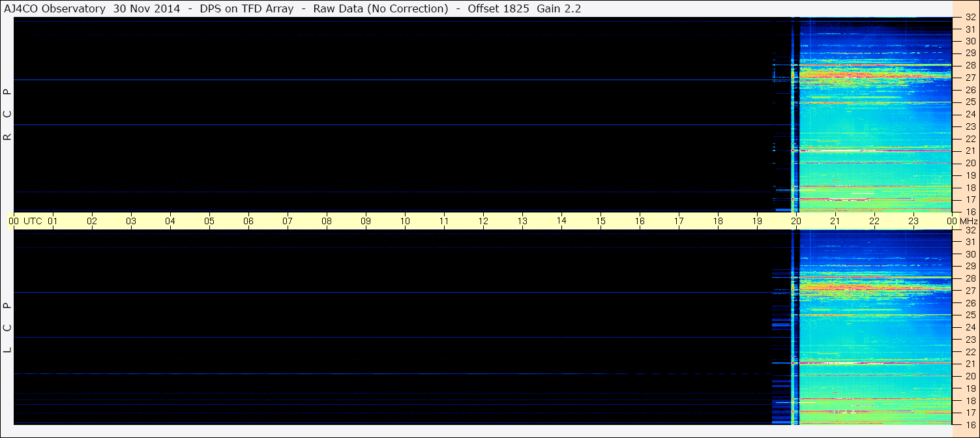
Task: Click the 26 MHz label of LCP panel
Action: coord(970,303)
